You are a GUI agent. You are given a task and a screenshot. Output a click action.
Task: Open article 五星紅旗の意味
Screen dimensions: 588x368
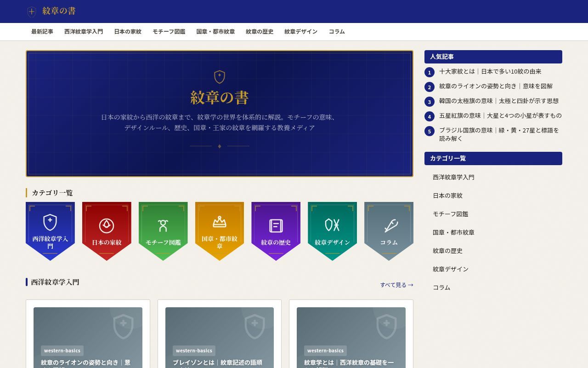(500, 115)
